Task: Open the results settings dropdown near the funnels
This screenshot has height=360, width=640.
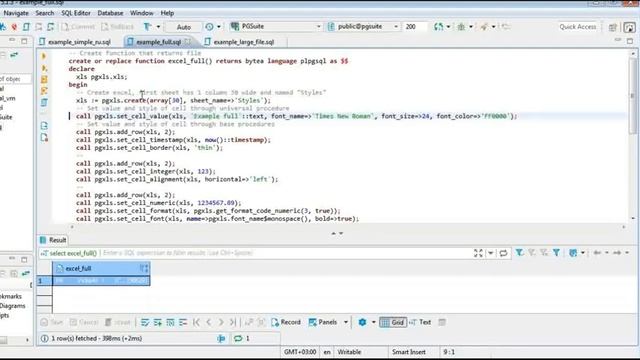Action: point(582,253)
